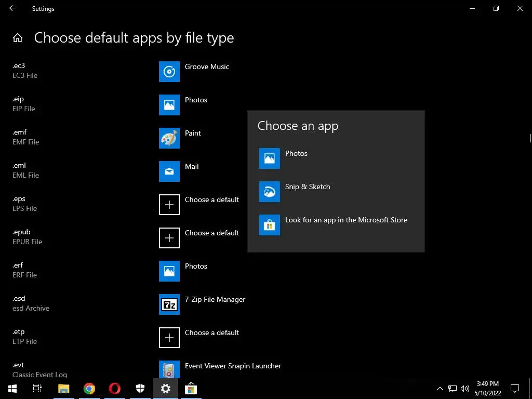Open Task View from the taskbar
This screenshot has width=532, height=399.
coord(37,389)
